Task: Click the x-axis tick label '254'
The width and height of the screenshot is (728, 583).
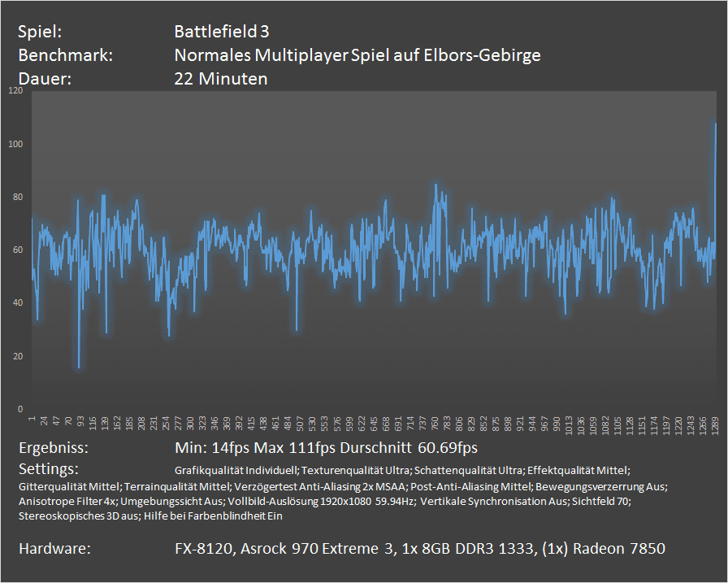Action: 166,424
